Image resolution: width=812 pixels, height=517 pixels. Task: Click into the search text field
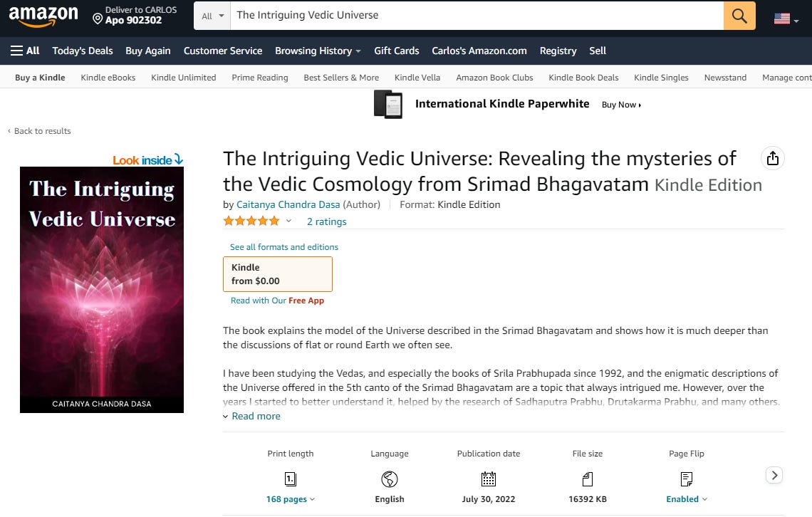tap(477, 16)
